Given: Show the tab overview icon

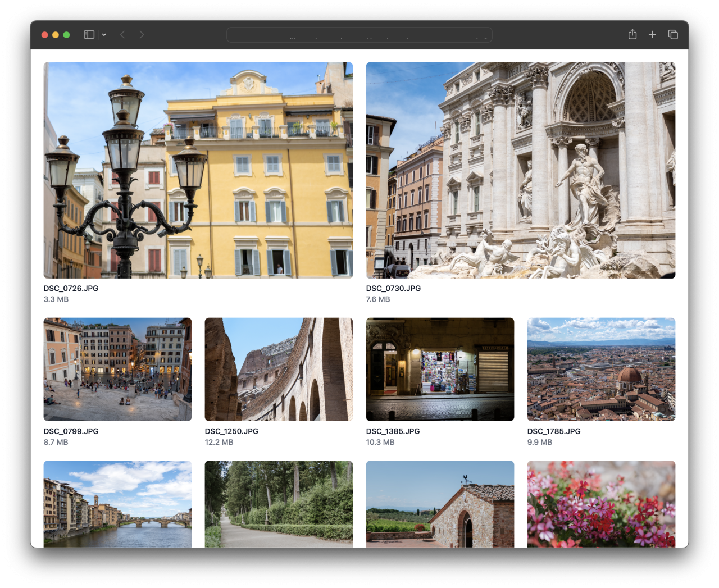Looking at the screenshot, I should [x=673, y=35].
